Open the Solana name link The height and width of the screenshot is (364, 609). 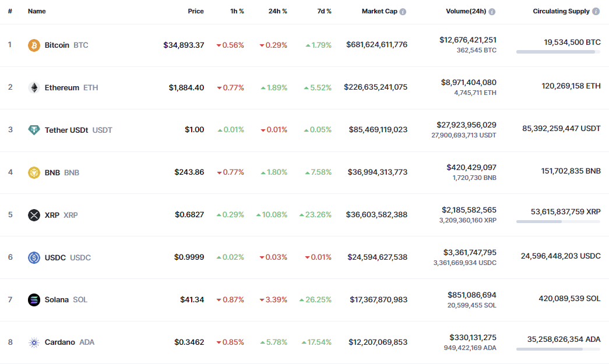coord(57,299)
